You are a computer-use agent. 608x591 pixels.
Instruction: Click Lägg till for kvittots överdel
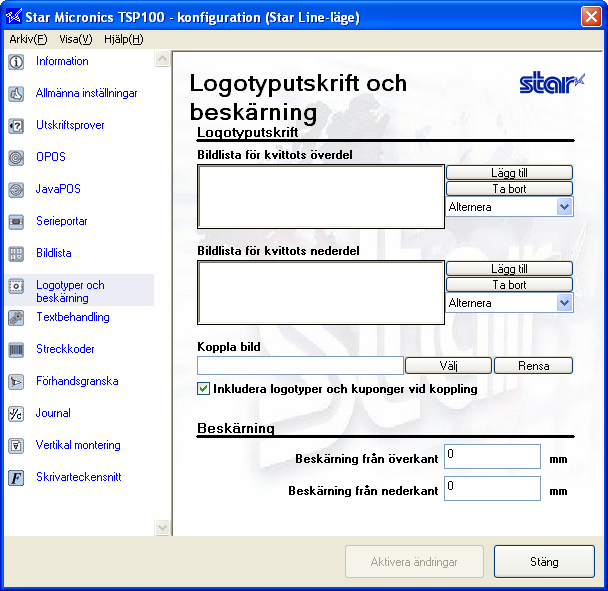point(509,173)
